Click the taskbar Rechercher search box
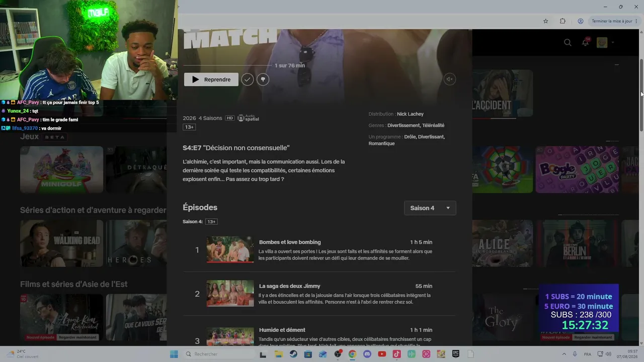 (x=218, y=354)
